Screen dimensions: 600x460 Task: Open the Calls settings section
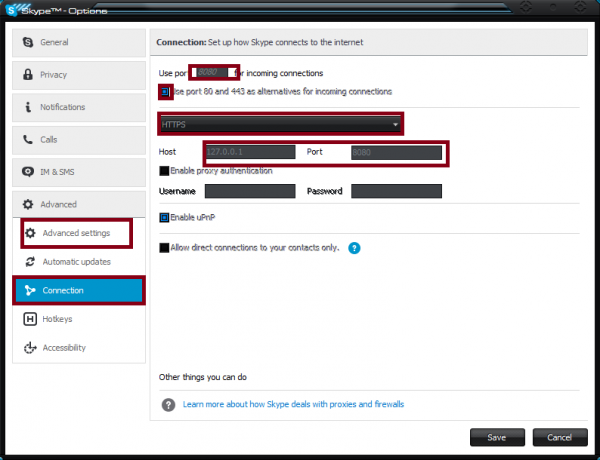tap(79, 140)
